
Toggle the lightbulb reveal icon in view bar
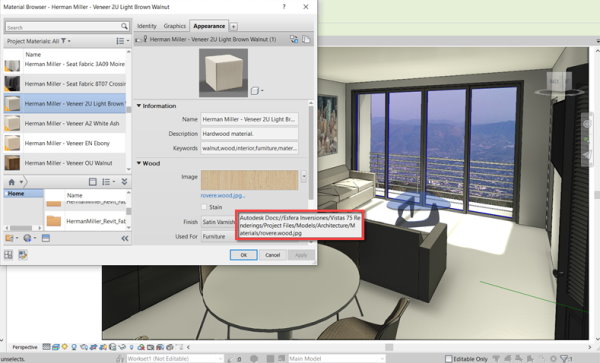(x=131, y=347)
